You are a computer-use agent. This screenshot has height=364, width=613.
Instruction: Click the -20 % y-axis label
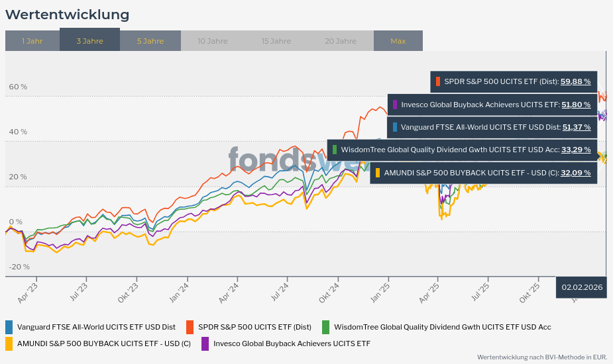(19, 267)
